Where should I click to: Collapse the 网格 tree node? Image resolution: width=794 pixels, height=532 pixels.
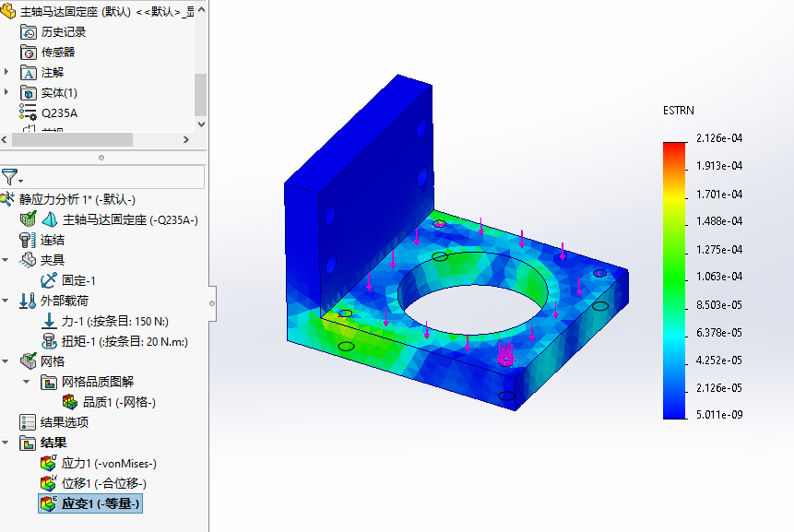click(6, 361)
